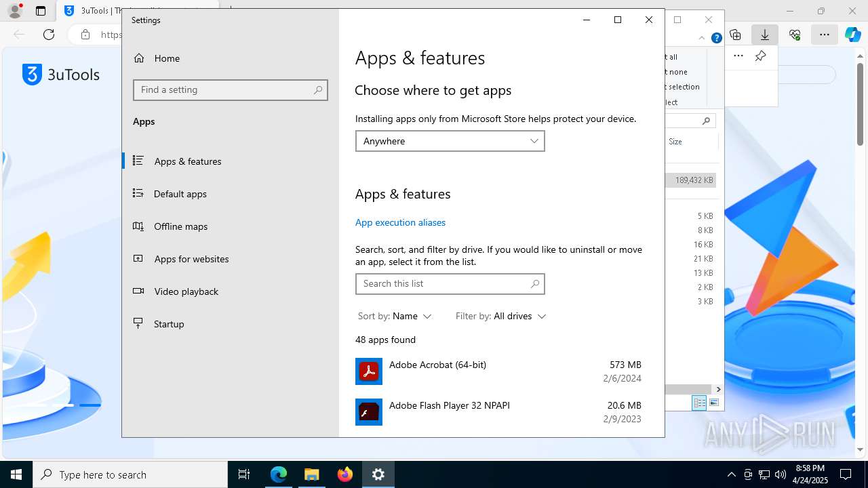Screen dimensions: 868x488
Task: Open Microsoft Edge from taskbar
Action: point(279,474)
